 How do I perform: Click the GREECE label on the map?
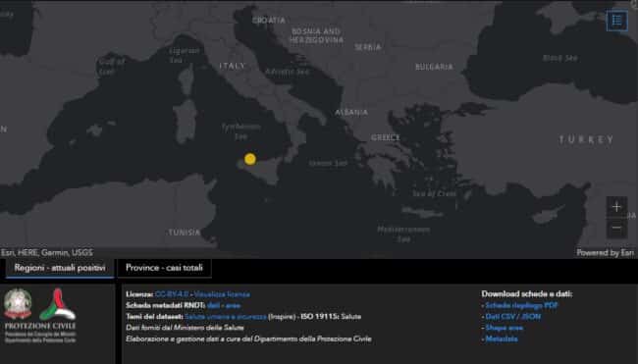(386, 138)
